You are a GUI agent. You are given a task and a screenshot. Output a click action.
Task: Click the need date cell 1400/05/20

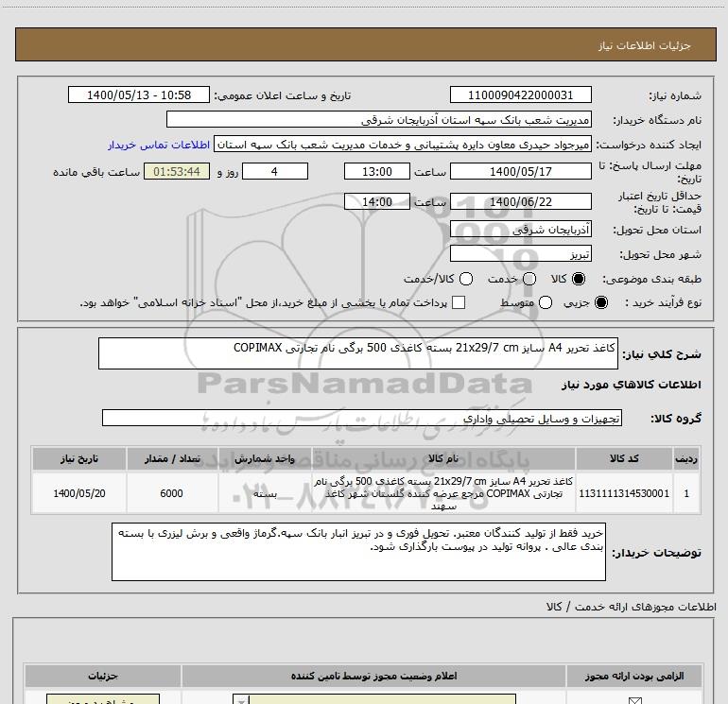pos(78,493)
